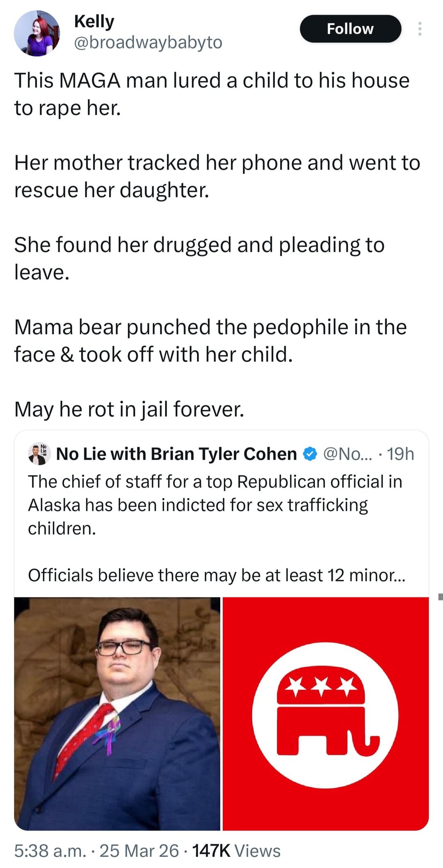Open the Kelly display name link
Viewport: 443px width, 868px height.
coord(94,21)
